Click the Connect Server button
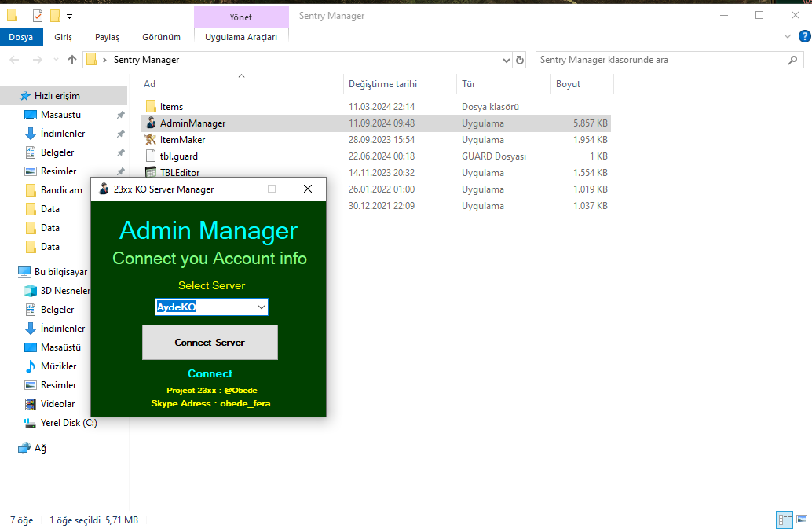 tap(210, 343)
